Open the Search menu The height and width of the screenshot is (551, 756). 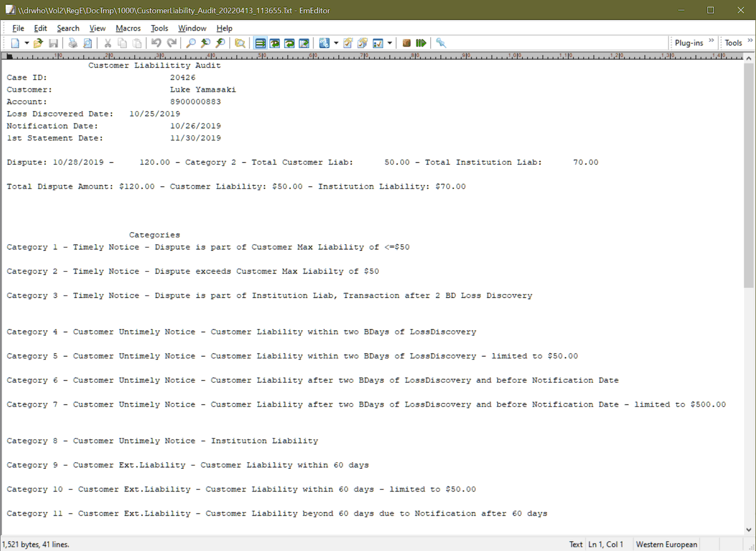click(68, 28)
